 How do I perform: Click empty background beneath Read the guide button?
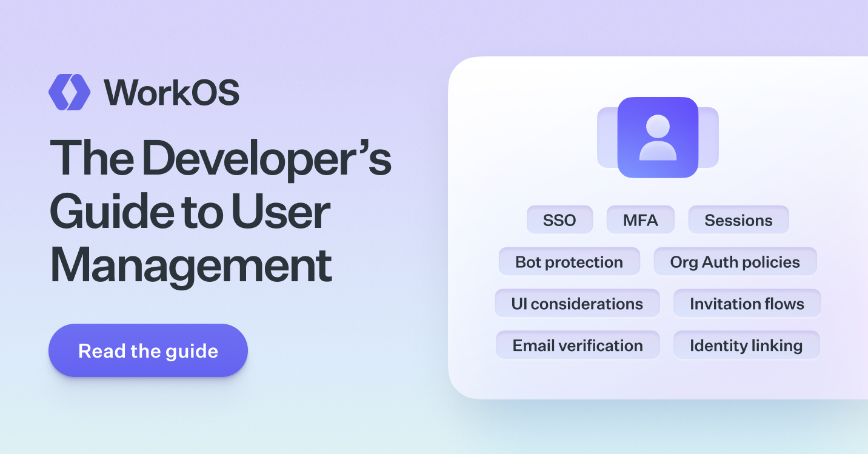point(148,412)
